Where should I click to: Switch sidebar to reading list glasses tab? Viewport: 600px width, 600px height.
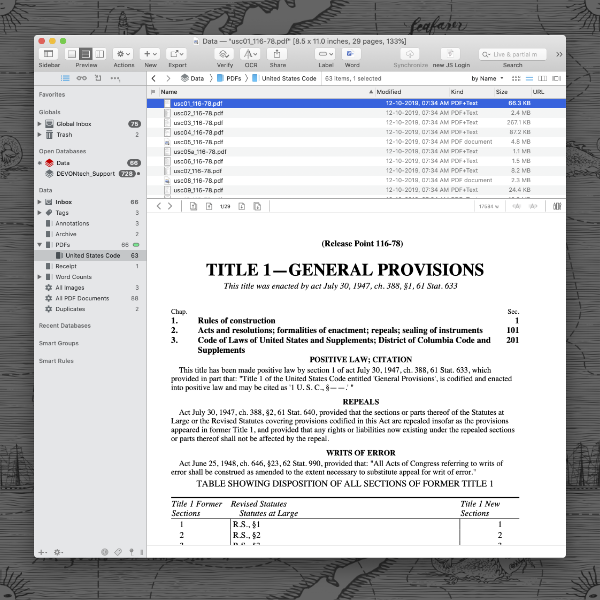click(x=82, y=78)
